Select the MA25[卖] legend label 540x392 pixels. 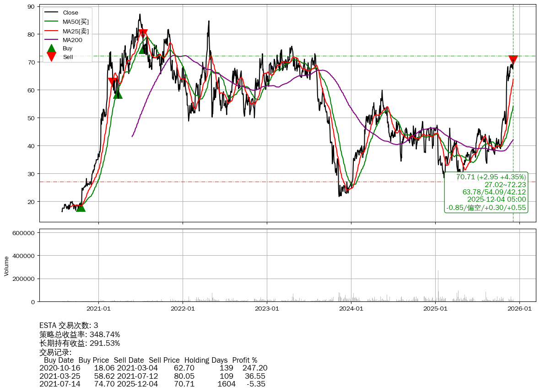tap(76, 31)
